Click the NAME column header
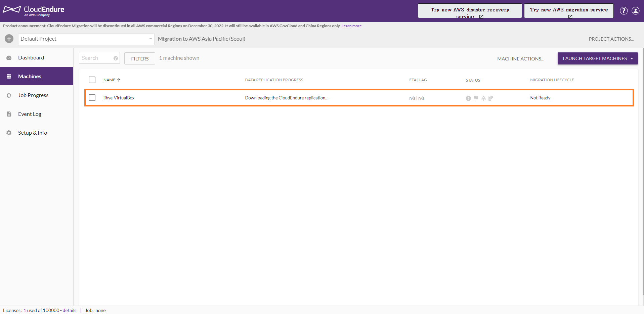 [109, 80]
